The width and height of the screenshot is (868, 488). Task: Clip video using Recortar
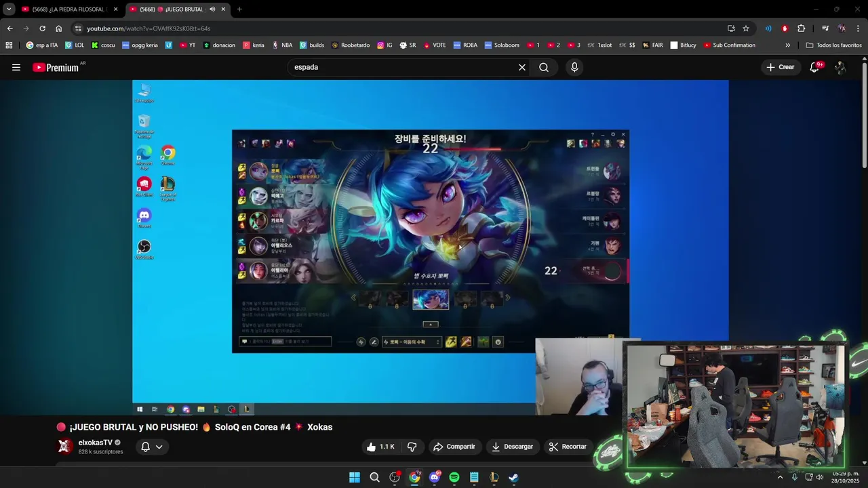568,447
